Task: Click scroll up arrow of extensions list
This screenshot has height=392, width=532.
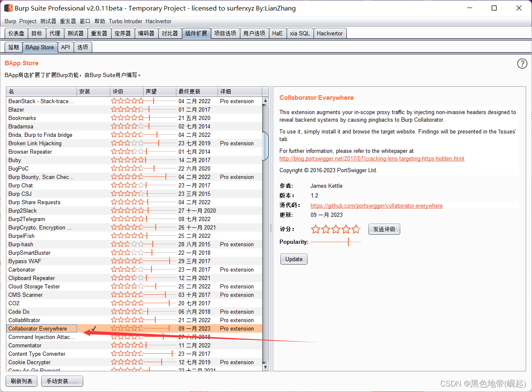Action: pyautogui.click(x=265, y=101)
